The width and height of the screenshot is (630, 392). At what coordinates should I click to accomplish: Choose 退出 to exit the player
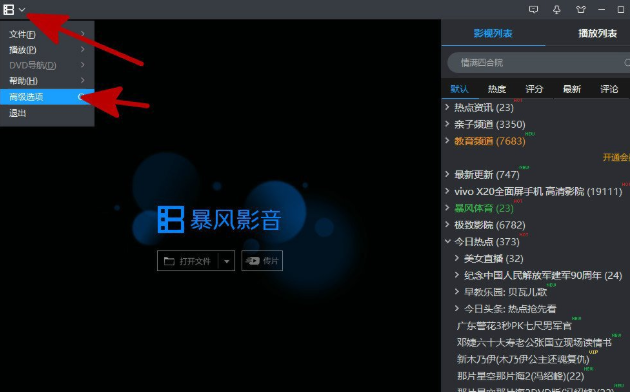(47, 113)
